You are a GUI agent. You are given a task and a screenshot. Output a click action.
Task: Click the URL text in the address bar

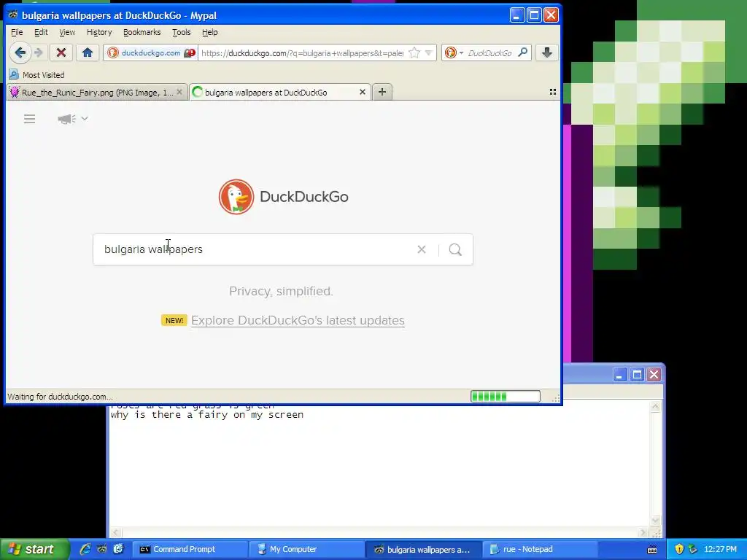(x=302, y=52)
